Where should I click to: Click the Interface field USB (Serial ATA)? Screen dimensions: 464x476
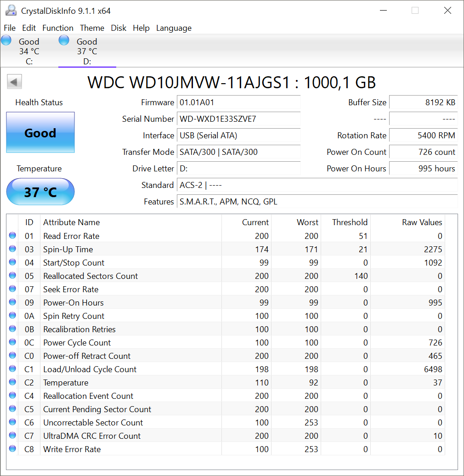click(239, 136)
